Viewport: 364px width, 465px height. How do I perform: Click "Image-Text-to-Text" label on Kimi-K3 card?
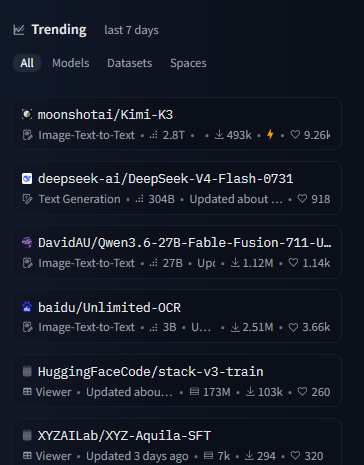87,135
